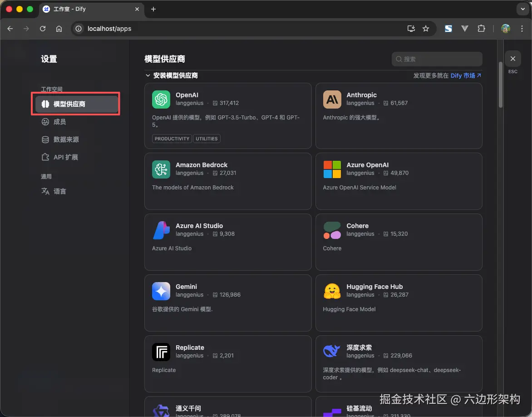Click the UTILITIES tag on OpenAI card

(x=207, y=139)
